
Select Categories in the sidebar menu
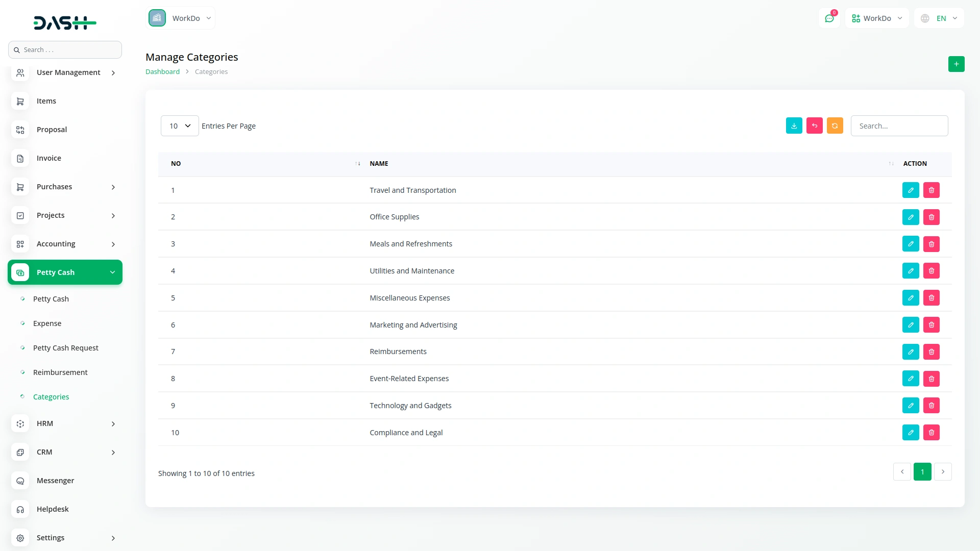click(51, 396)
